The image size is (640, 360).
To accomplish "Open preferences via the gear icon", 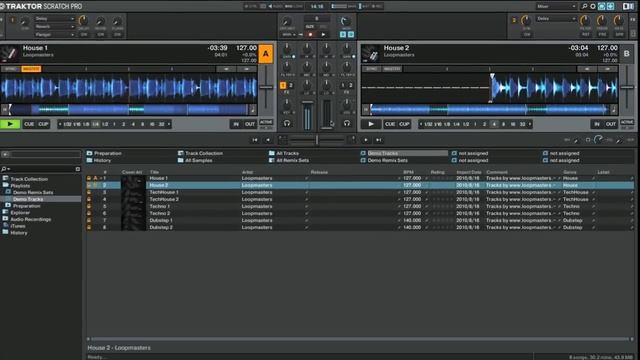I will (593, 7).
